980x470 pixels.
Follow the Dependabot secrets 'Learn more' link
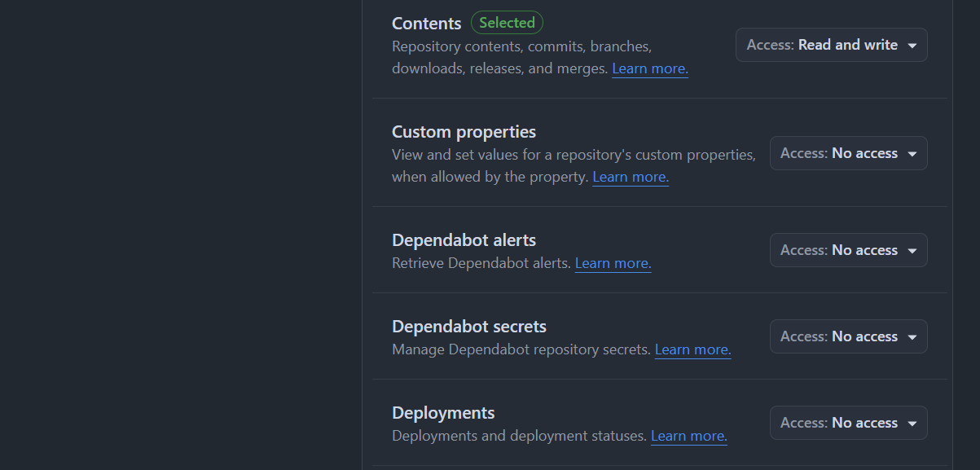tap(692, 349)
